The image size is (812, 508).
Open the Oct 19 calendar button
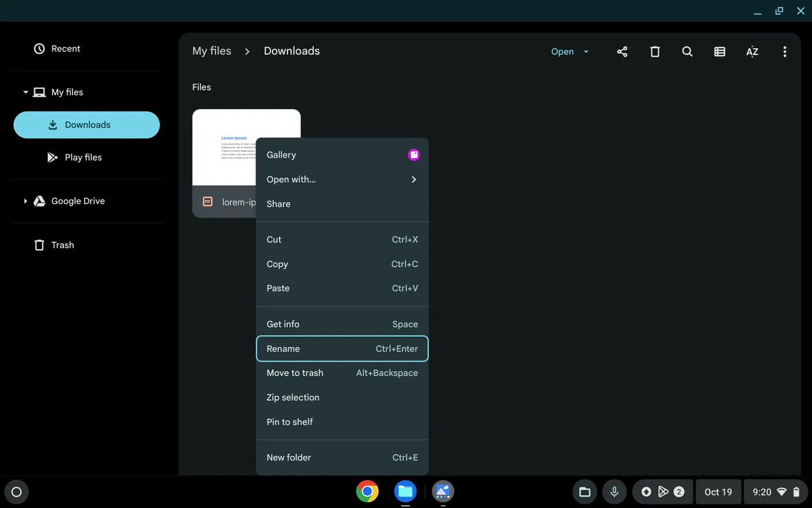[718, 492]
